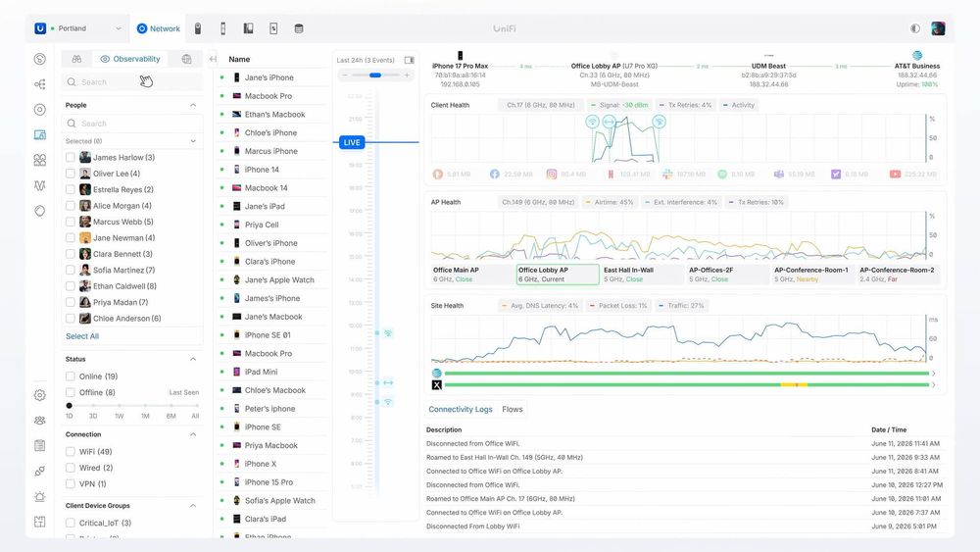This screenshot has width=980, height=552.
Task: Jump to LIVE on timeline
Action: pos(352,142)
